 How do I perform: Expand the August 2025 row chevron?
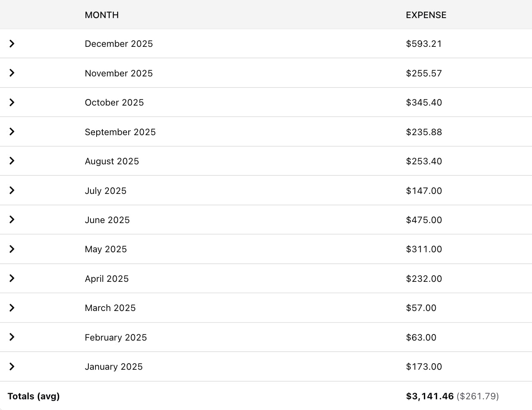(x=12, y=161)
